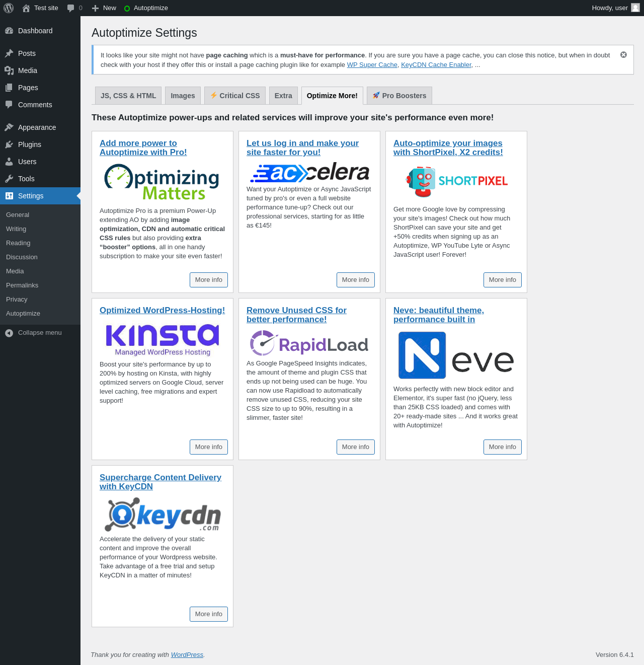Click the Kinsta logo image
The image size is (644, 665).
point(163,339)
